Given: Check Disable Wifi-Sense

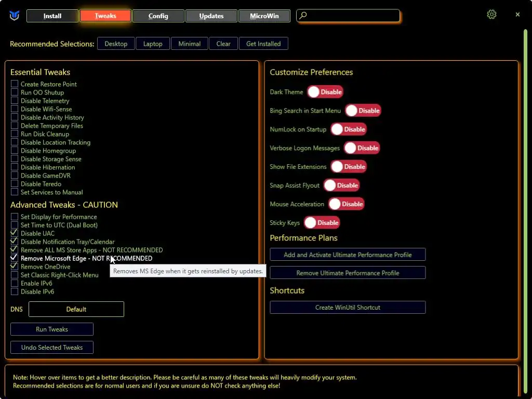Looking at the screenshot, I should coord(14,109).
